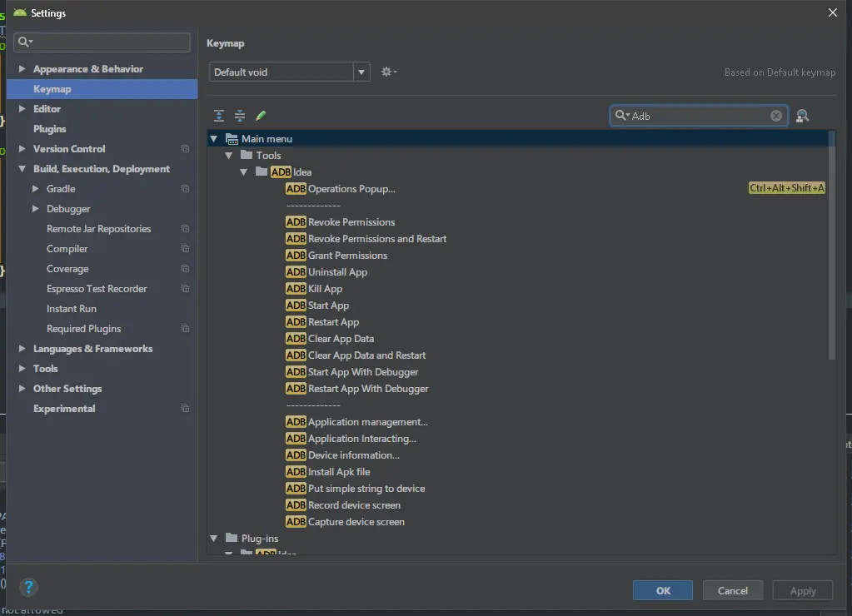The image size is (852, 616).
Task: Clear the Adb search text with X icon
Action: (x=776, y=116)
